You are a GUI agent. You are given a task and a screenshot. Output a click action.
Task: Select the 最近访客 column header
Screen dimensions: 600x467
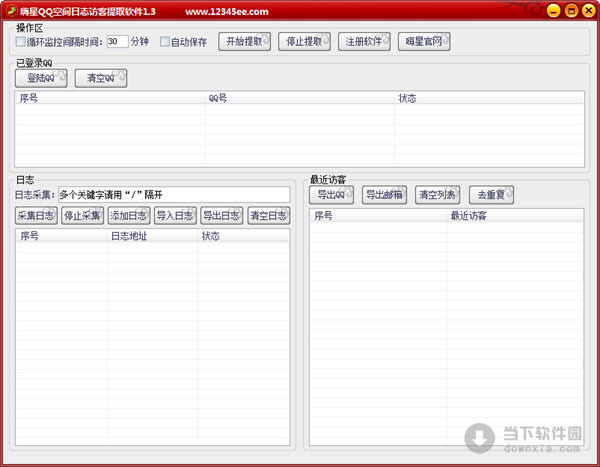click(515, 216)
